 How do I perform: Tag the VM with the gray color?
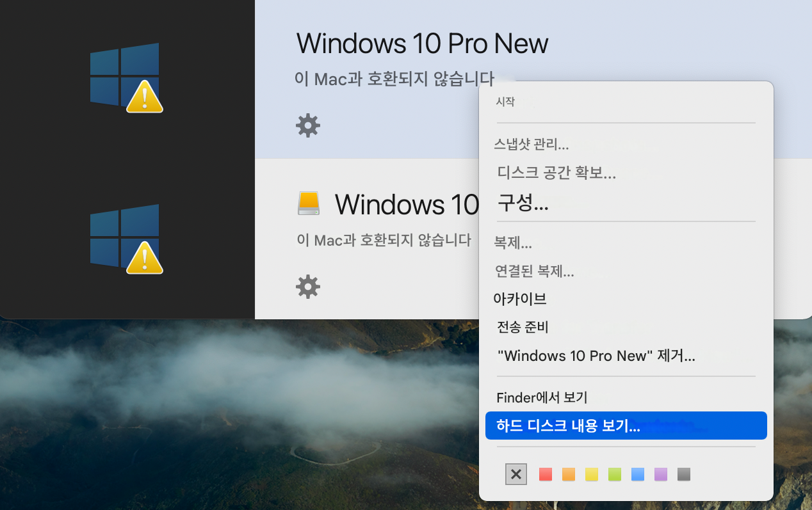[684, 474]
